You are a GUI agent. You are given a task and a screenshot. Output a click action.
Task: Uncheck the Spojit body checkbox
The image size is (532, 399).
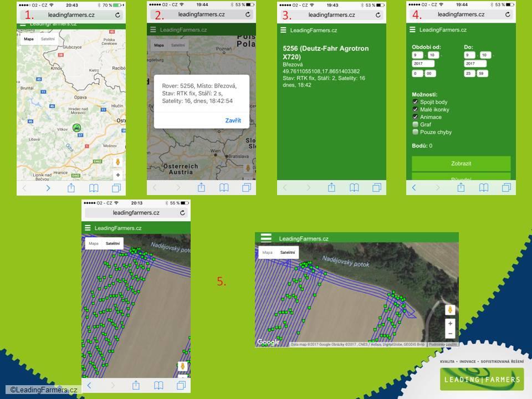click(415, 102)
